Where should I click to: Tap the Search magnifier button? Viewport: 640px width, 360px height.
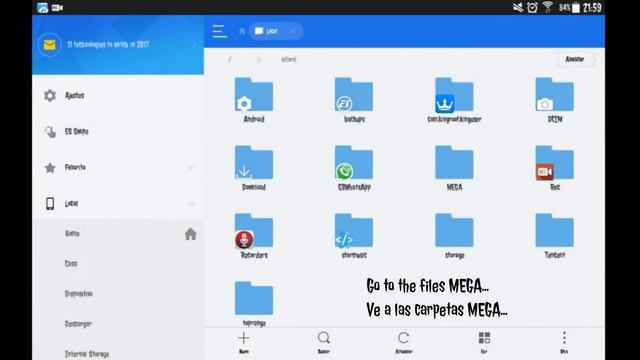click(324, 342)
